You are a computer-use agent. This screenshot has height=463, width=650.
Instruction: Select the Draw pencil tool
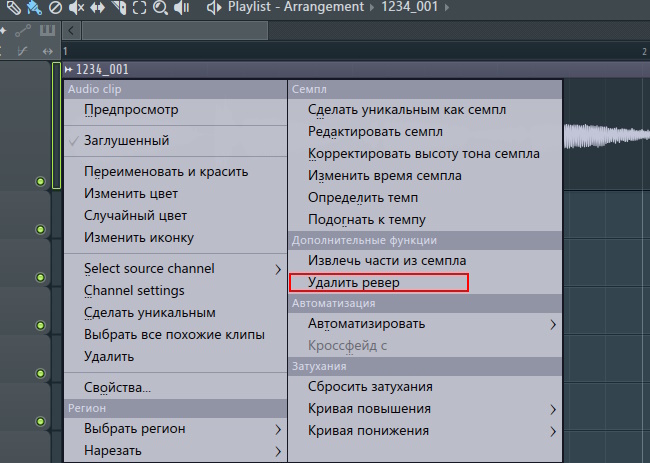pos(13,7)
